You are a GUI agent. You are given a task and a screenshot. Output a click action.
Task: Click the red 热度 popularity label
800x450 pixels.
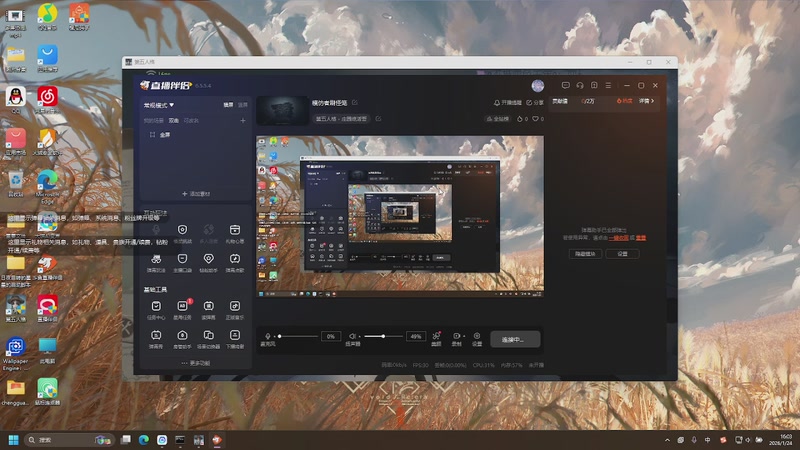[624, 101]
